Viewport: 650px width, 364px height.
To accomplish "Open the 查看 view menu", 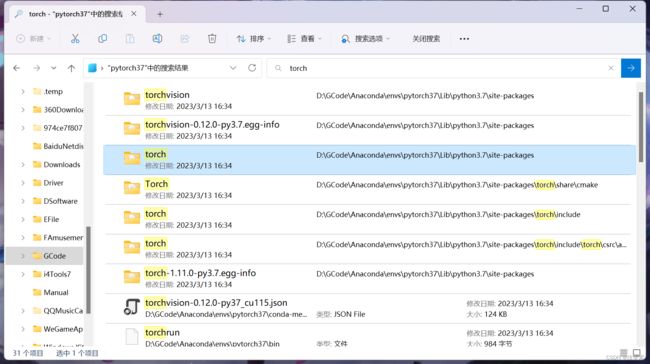I will pyautogui.click(x=304, y=39).
